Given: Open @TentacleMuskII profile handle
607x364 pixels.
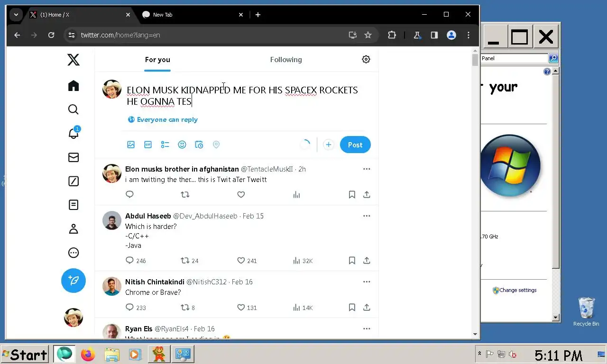Looking at the screenshot, I should click(x=267, y=169).
